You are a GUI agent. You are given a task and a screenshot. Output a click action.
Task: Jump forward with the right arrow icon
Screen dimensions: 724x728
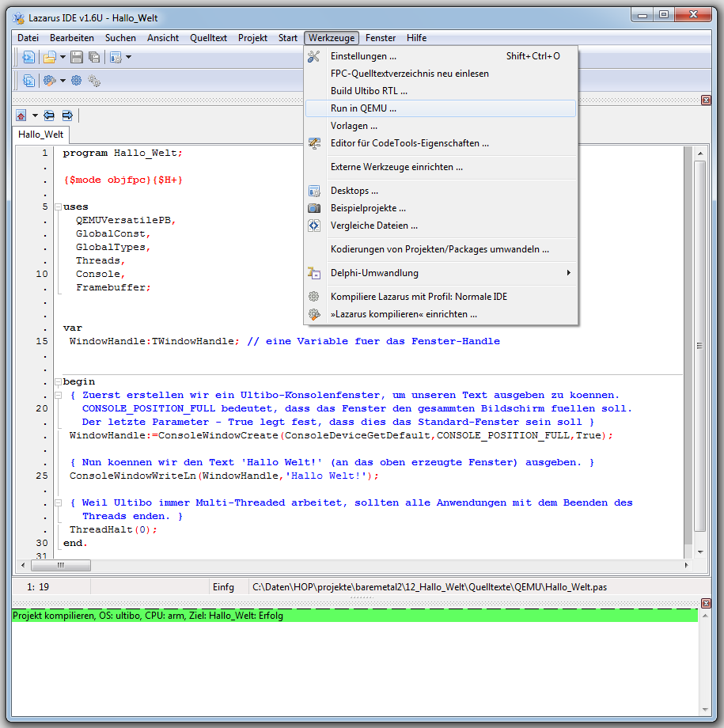(x=67, y=116)
